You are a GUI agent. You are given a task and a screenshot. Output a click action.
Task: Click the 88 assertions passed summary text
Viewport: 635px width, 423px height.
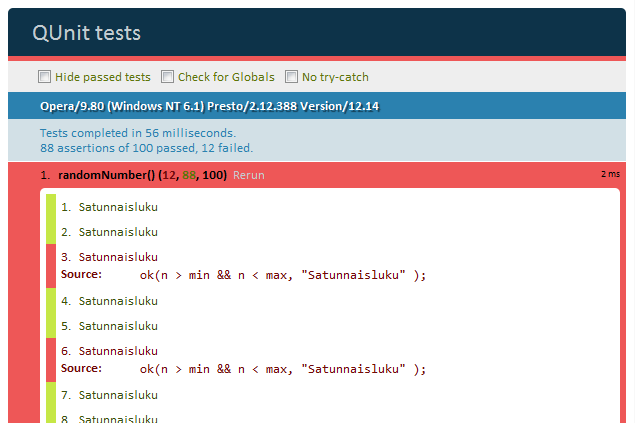[x=147, y=148]
